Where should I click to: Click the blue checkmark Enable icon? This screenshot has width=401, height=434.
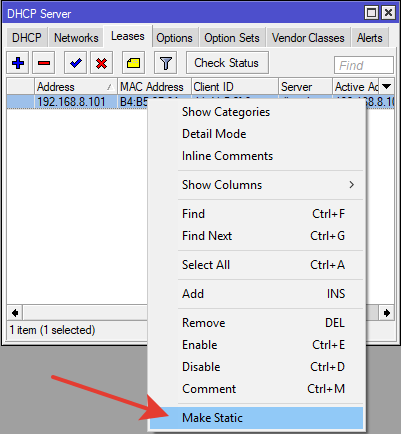pyautogui.click(x=75, y=63)
